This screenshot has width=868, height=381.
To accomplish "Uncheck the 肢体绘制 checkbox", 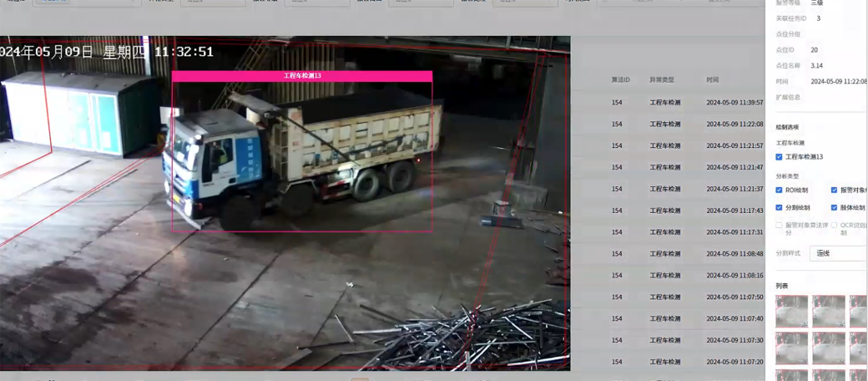I will tap(835, 208).
